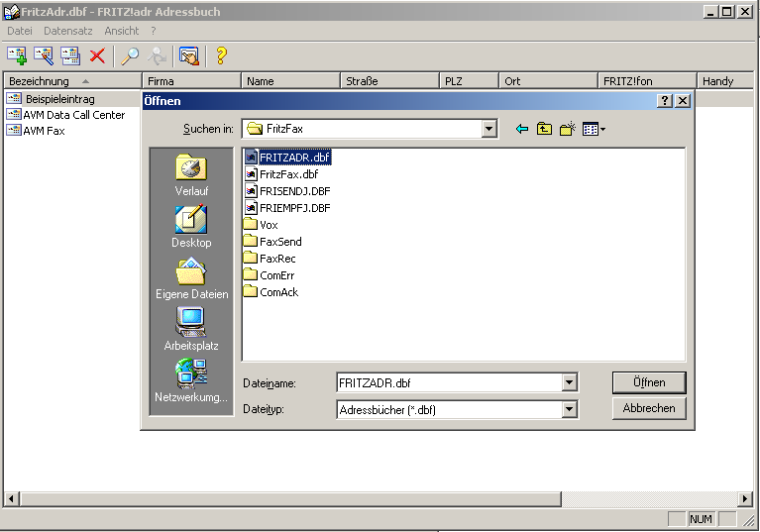Image resolution: width=760 pixels, height=532 pixels.
Task: Open Verlauf in places bar
Action: click(x=191, y=175)
